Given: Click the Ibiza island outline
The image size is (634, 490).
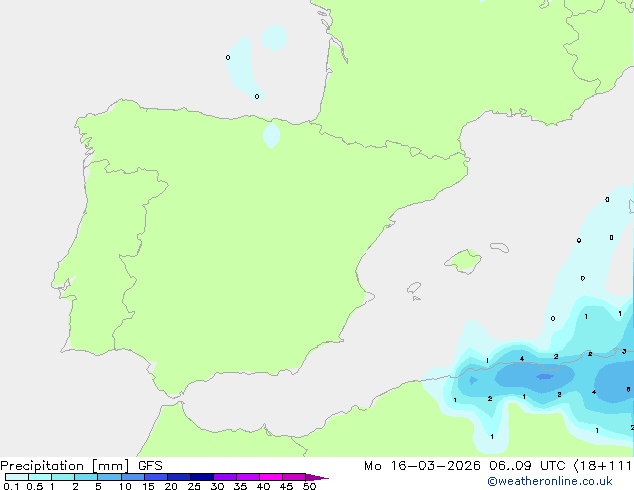Looking at the screenshot, I should tap(414, 288).
